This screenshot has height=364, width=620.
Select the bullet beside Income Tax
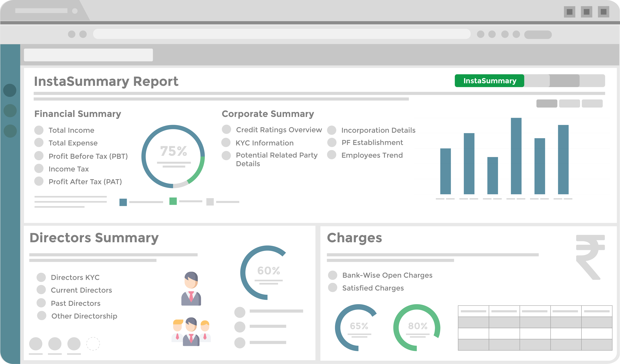click(x=39, y=168)
